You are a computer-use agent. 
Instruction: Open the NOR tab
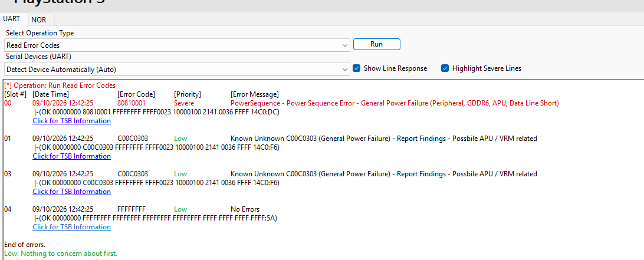pos(38,19)
